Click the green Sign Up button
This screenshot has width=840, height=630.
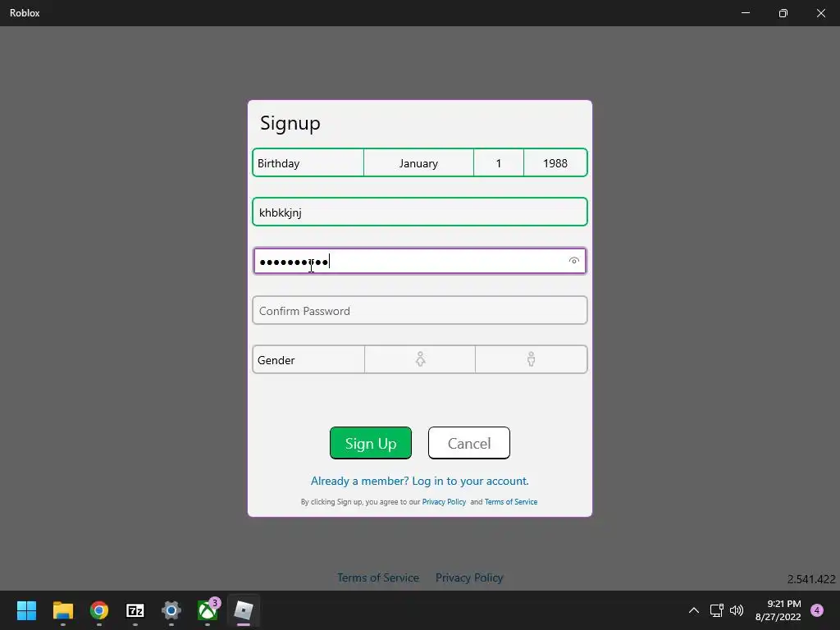click(371, 443)
